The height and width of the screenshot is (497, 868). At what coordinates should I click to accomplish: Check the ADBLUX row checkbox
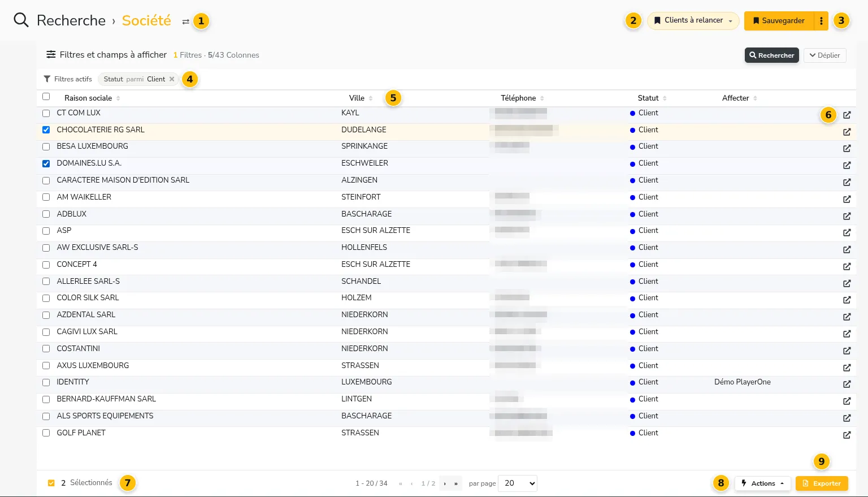[46, 214]
